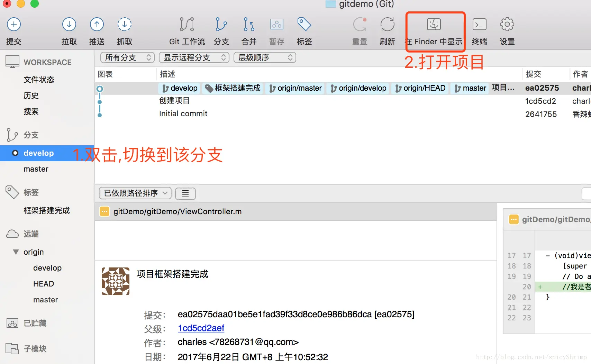The width and height of the screenshot is (591, 364).
Task: Open the parent commit link 1cd5cd2aef
Action: [201, 328]
